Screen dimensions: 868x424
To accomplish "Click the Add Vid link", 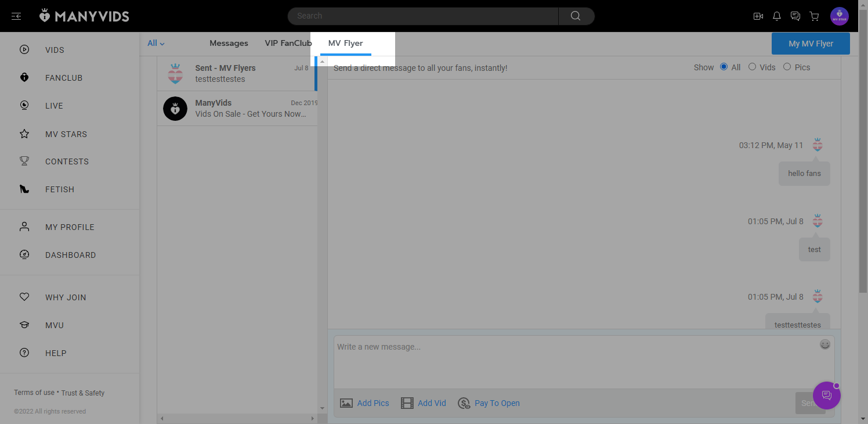I will click(432, 403).
